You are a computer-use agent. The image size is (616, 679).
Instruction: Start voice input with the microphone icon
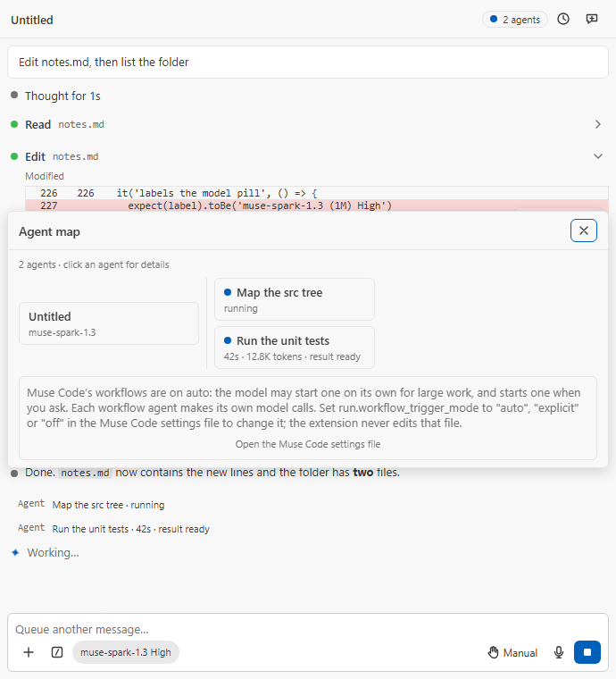click(559, 652)
